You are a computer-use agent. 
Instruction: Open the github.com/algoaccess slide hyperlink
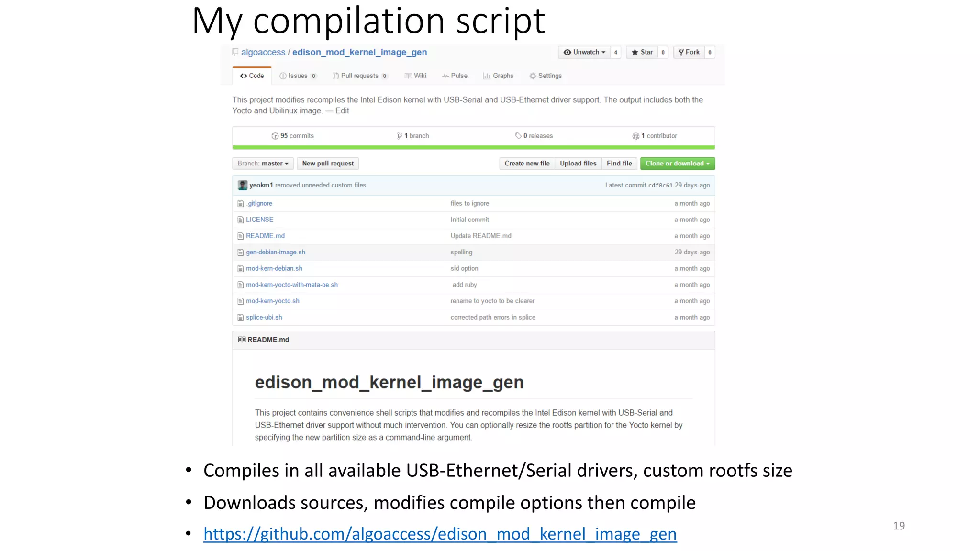pyautogui.click(x=440, y=534)
